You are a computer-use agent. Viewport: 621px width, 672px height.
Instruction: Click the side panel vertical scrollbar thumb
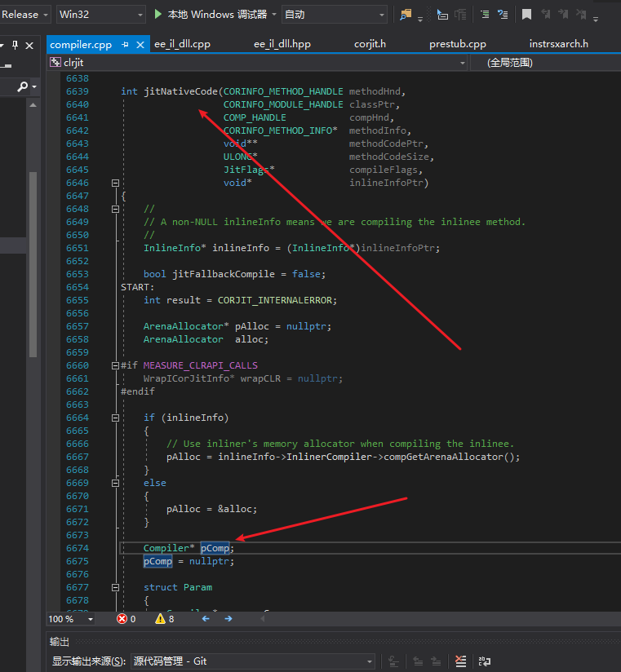click(33, 264)
